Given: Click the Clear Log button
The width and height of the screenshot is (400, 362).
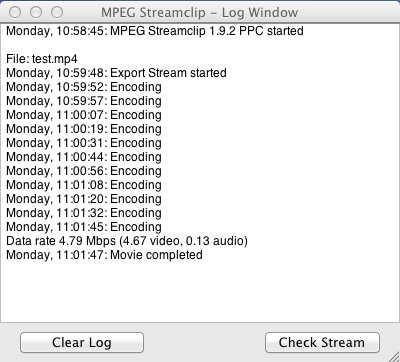Looking at the screenshot, I should point(82,342).
